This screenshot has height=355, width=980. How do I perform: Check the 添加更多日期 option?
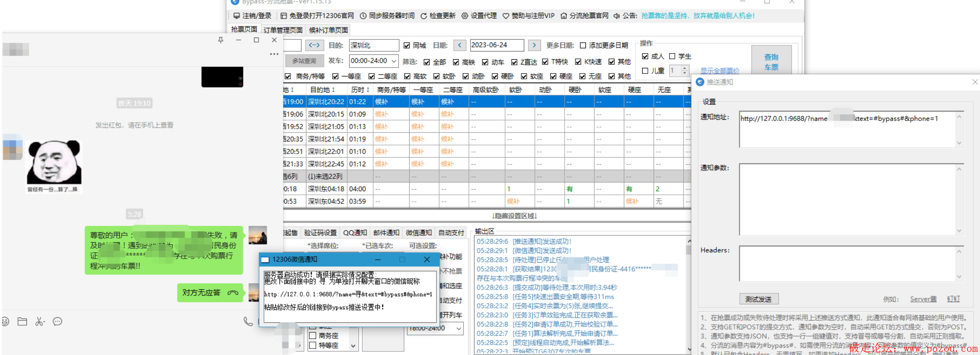tap(583, 45)
